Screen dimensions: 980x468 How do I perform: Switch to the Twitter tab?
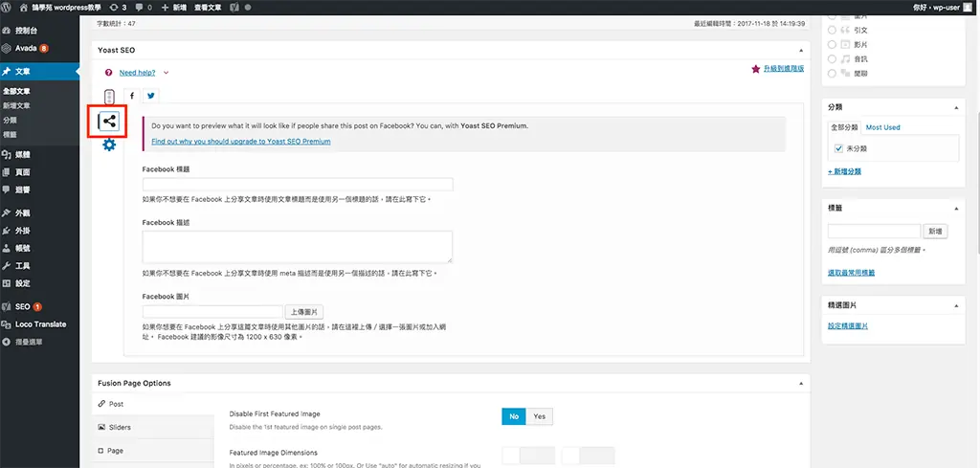click(x=150, y=96)
